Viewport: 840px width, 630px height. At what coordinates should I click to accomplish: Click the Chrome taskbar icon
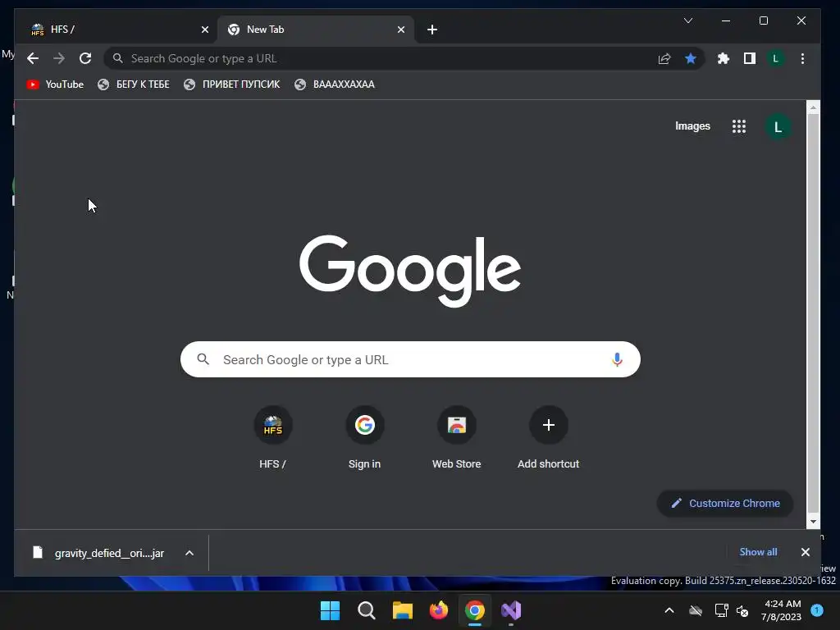click(x=475, y=610)
